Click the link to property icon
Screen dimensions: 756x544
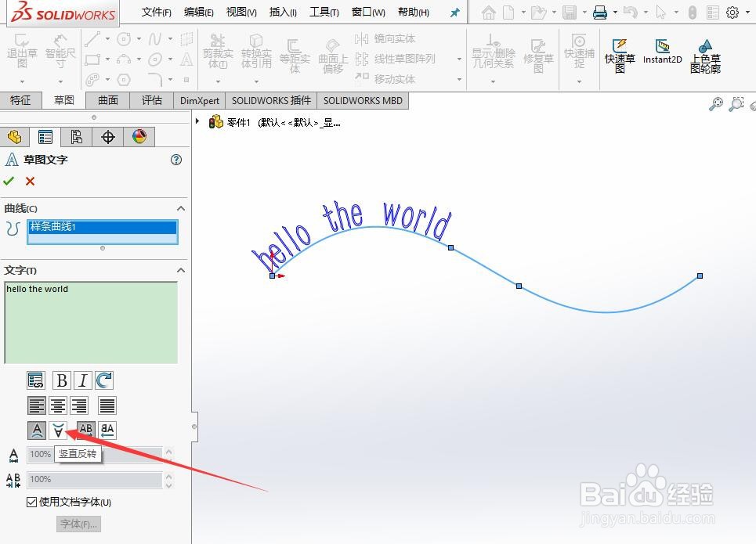click(x=36, y=380)
